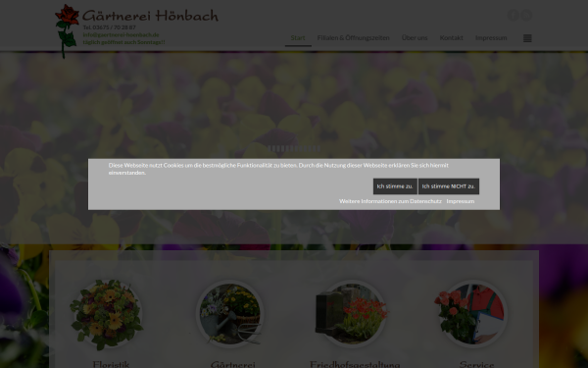The width and height of the screenshot is (588, 368).
Task: Click the phone number Tel. 03675 / 70 28 87
Action: tap(109, 27)
